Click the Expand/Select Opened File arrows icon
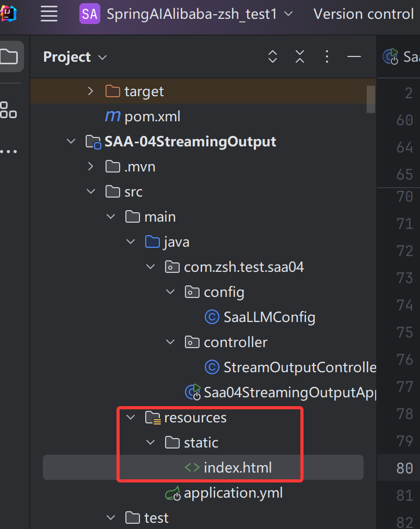This screenshot has height=529, width=420. [x=272, y=56]
